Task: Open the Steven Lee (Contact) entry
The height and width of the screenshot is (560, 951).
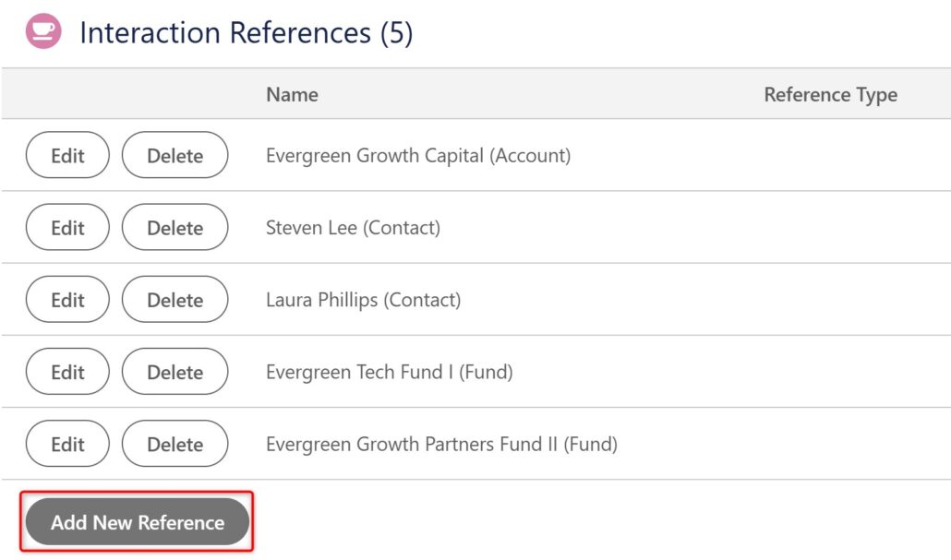Action: click(x=353, y=228)
